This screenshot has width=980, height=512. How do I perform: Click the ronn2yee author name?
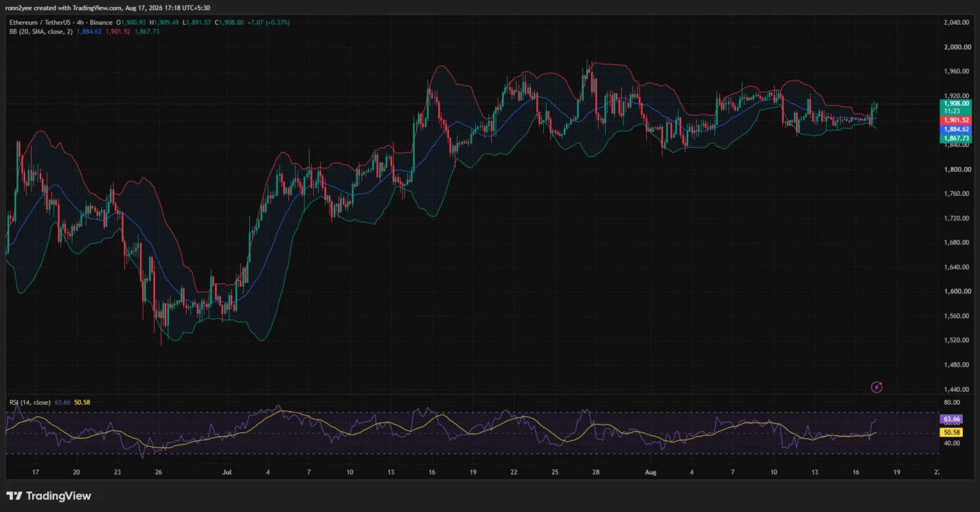pyautogui.click(x=19, y=7)
